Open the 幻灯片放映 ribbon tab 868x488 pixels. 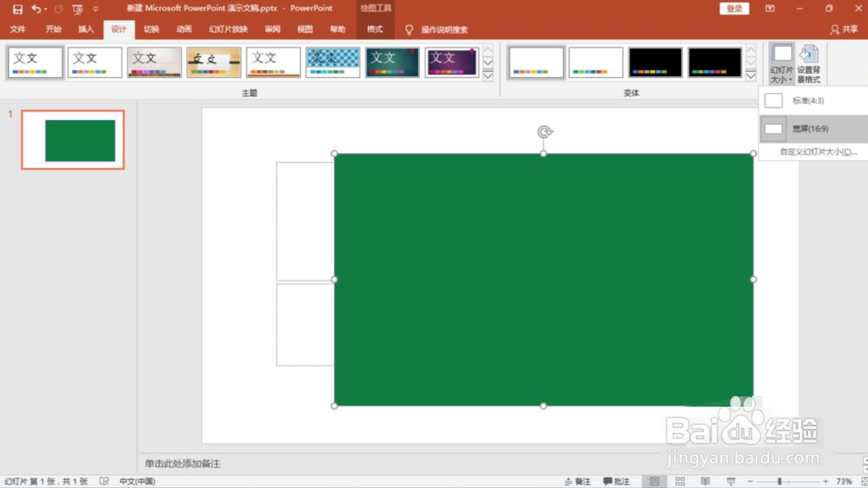228,29
